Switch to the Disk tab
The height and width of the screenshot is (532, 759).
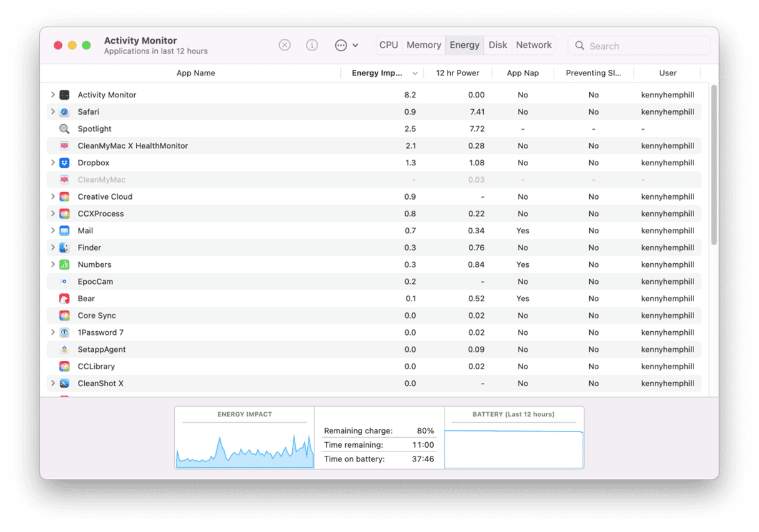coord(498,45)
